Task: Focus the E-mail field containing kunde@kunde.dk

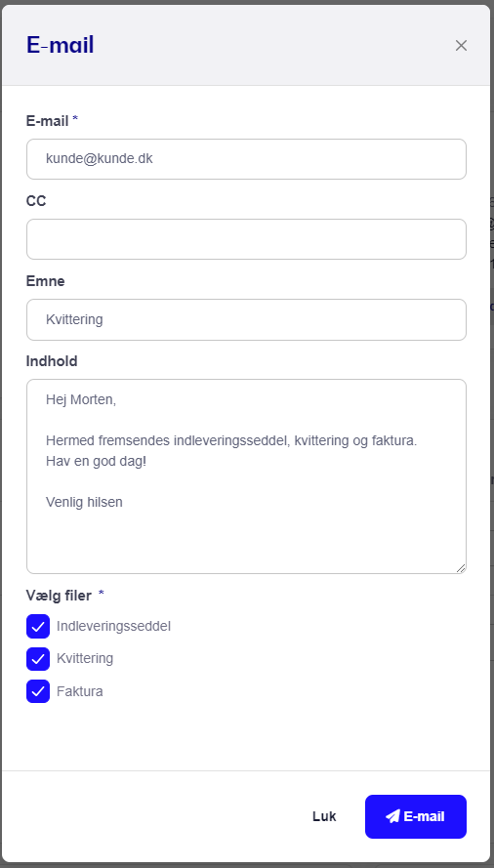Action: 246,159
